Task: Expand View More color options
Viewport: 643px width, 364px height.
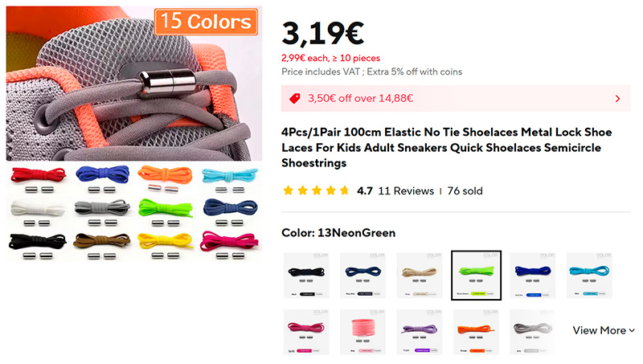Action: 604,330
